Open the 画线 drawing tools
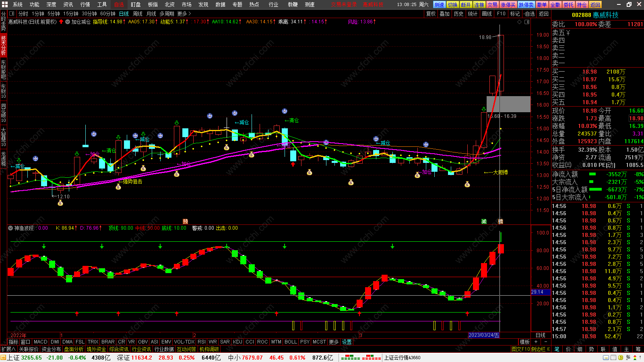Image resolution: width=644 pixels, height=362 pixels. coord(487,14)
